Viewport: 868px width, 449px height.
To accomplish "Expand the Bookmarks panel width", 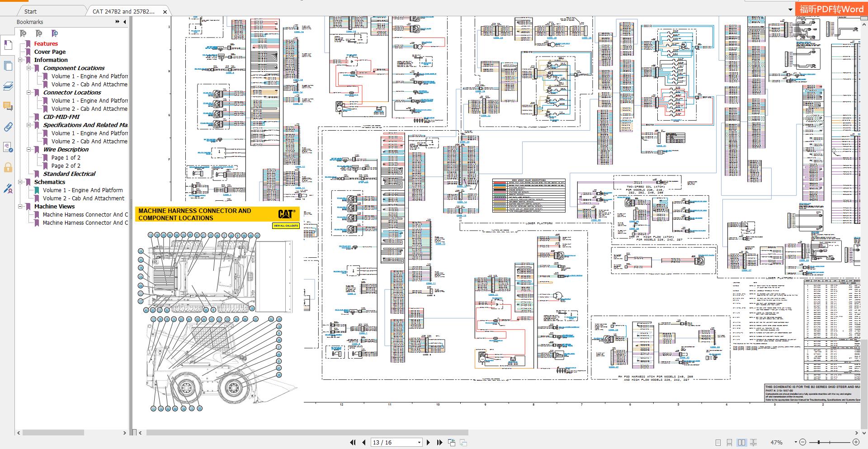I will click(x=118, y=22).
